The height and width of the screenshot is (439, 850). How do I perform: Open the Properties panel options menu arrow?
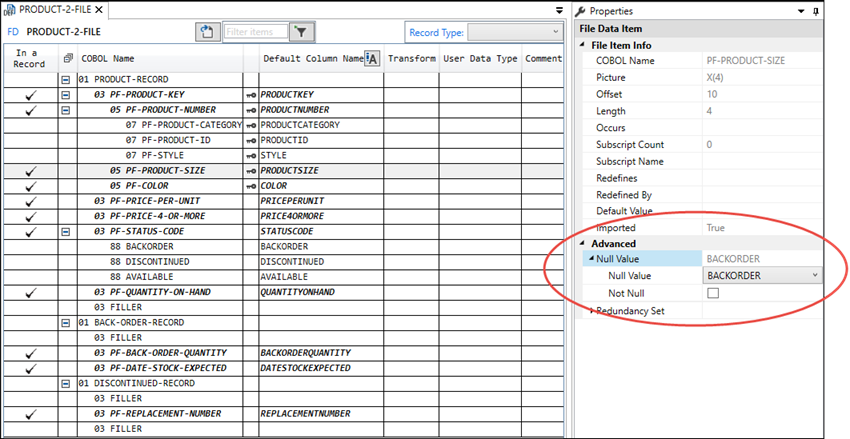tap(803, 10)
